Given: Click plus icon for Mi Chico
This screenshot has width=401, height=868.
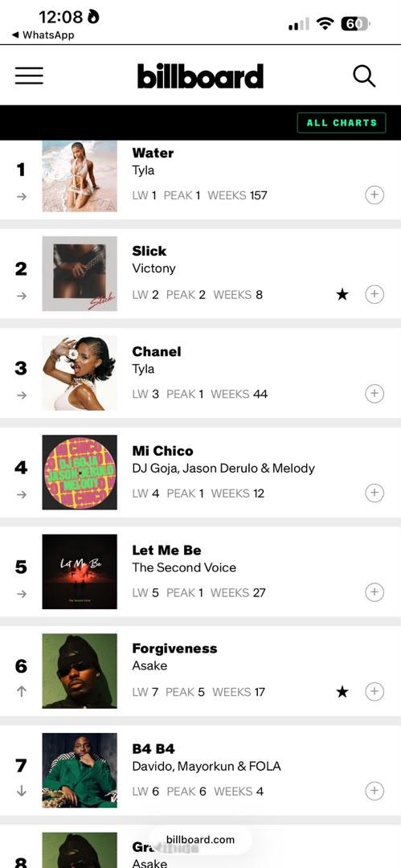Looking at the screenshot, I should [x=374, y=493].
